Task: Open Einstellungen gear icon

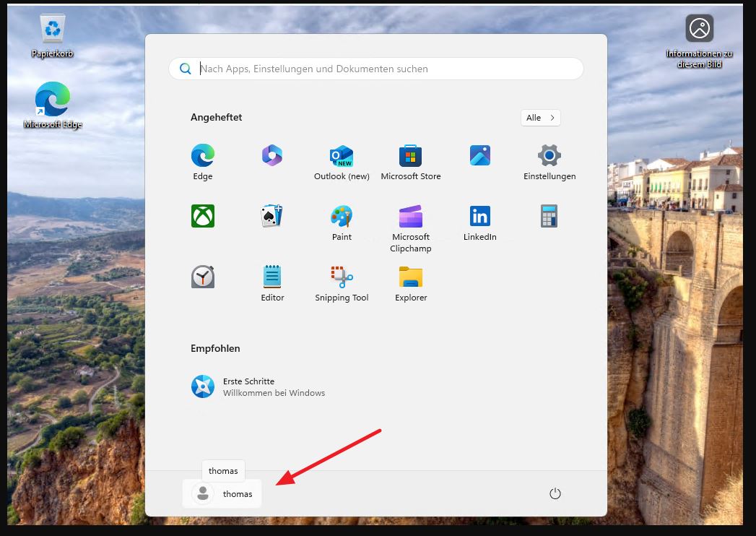Action: pos(549,156)
